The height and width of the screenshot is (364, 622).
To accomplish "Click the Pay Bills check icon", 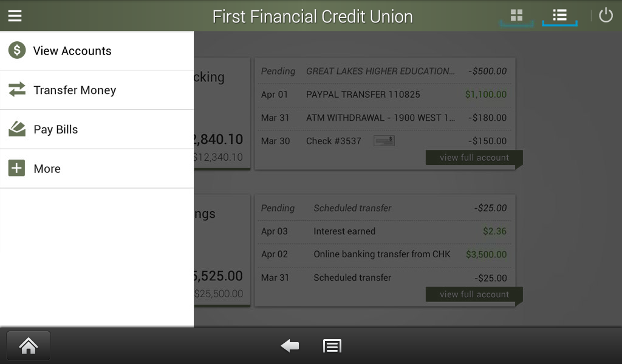I will 16,129.
